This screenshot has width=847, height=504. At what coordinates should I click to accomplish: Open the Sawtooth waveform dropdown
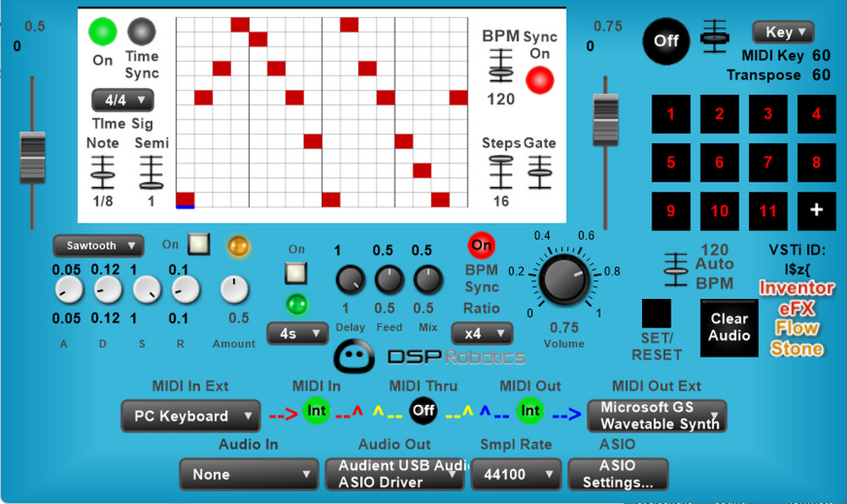98,246
